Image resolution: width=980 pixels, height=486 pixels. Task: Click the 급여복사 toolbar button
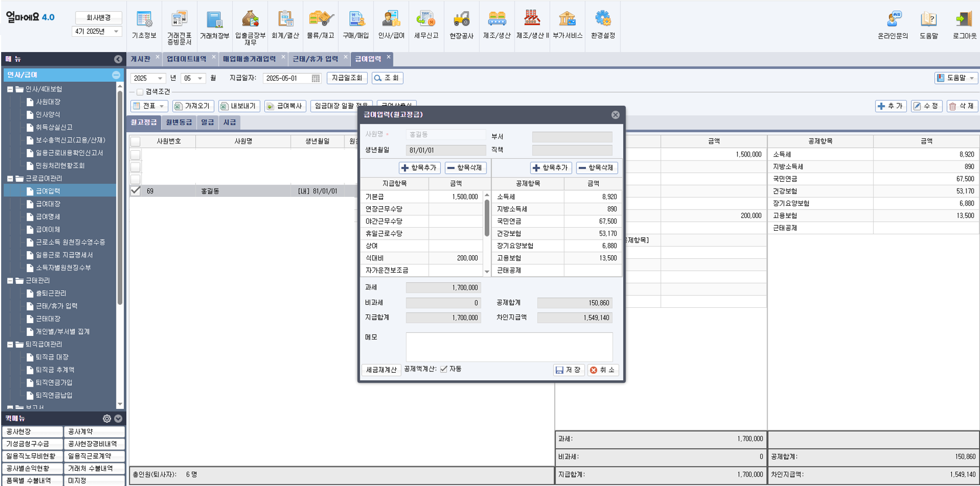click(x=285, y=106)
